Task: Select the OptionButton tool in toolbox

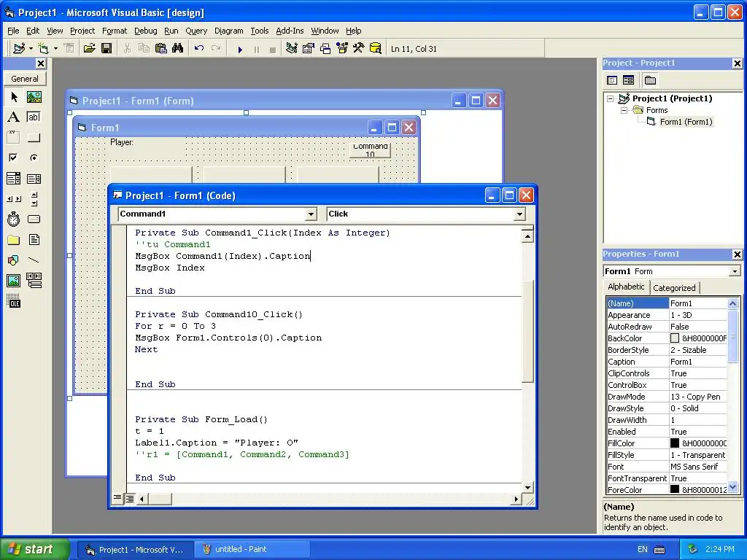Action: 34,158
